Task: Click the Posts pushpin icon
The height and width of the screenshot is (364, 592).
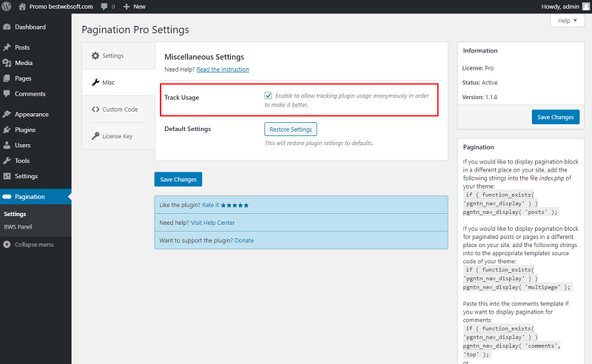Action: tap(7, 47)
